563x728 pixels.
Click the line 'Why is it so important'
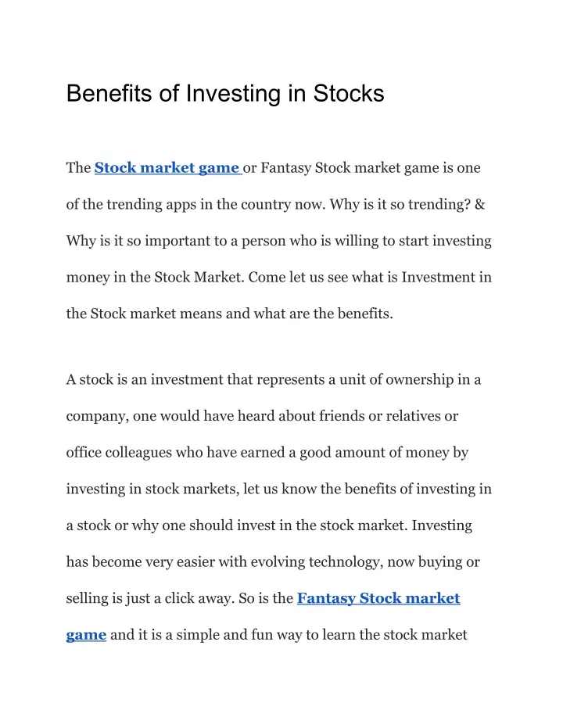click(x=278, y=241)
